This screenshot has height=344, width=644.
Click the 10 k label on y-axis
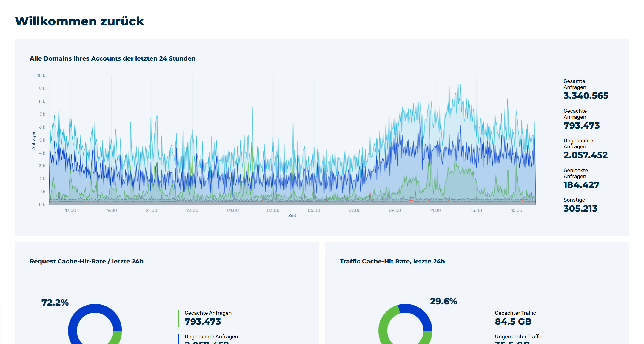click(41, 75)
